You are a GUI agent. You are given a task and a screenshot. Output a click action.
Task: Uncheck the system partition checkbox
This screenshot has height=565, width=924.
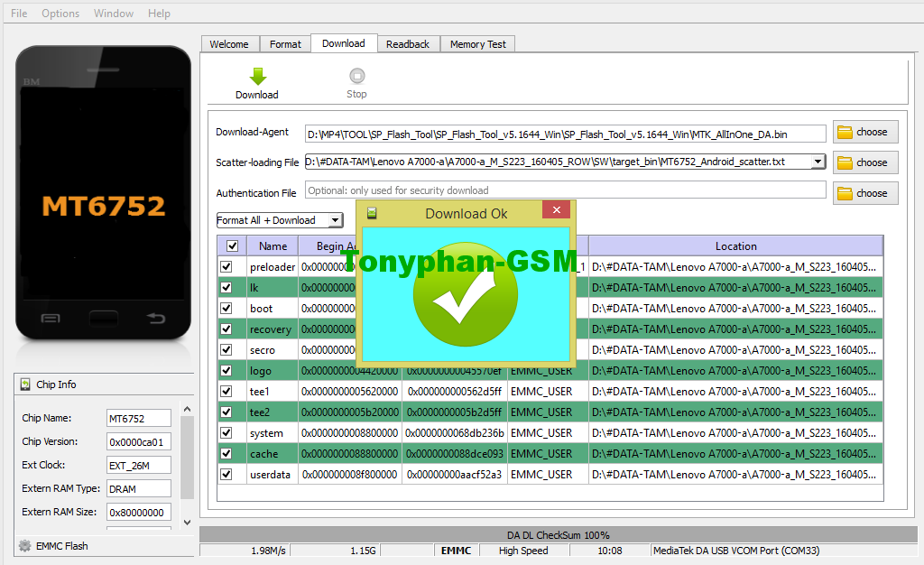(226, 433)
